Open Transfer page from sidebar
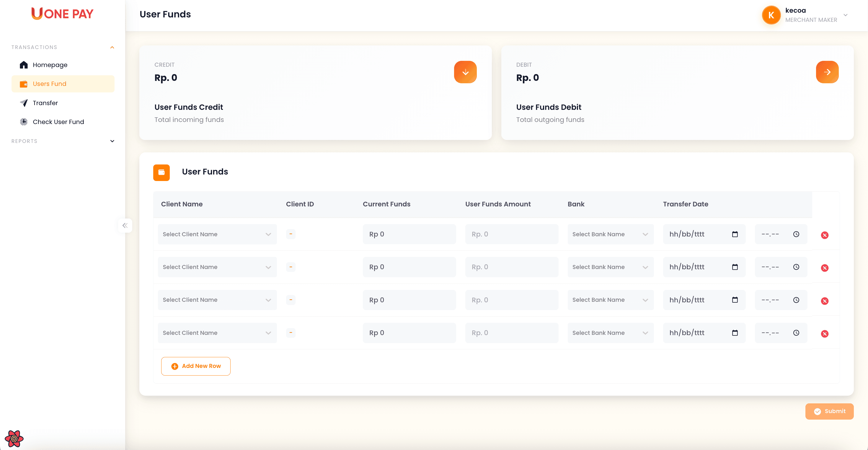 45,103
